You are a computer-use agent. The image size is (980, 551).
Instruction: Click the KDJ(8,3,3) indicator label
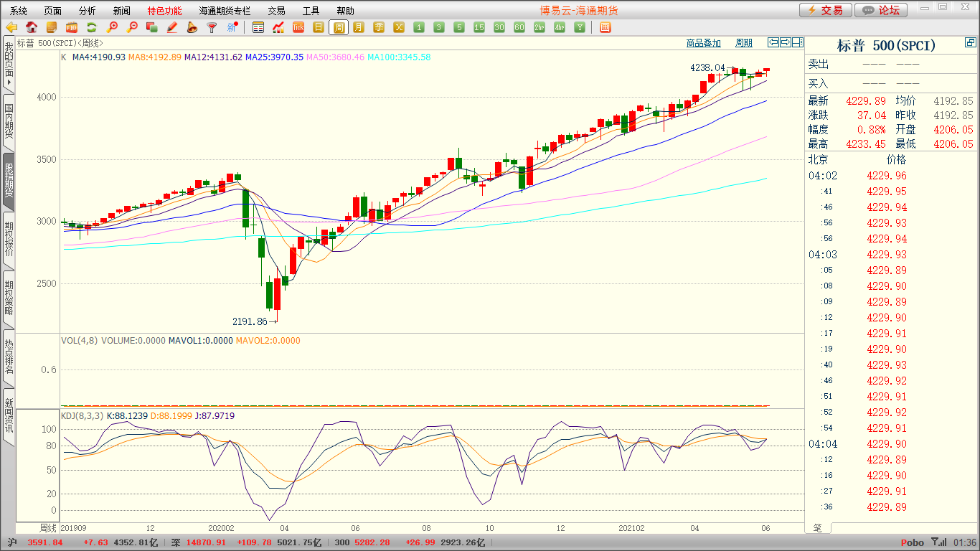83,415
